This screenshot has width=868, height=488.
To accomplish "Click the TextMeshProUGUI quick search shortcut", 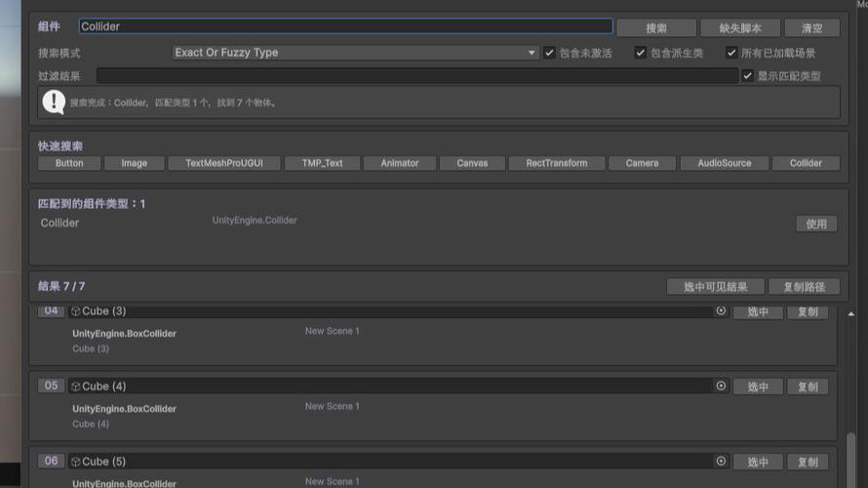I will [x=224, y=163].
